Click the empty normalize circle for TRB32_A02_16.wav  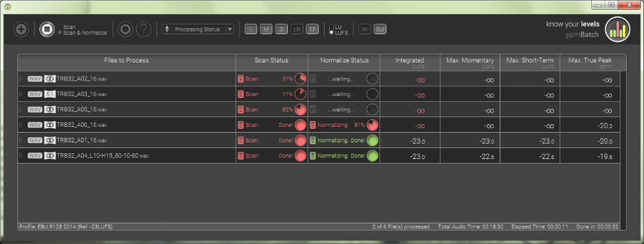coord(372,79)
